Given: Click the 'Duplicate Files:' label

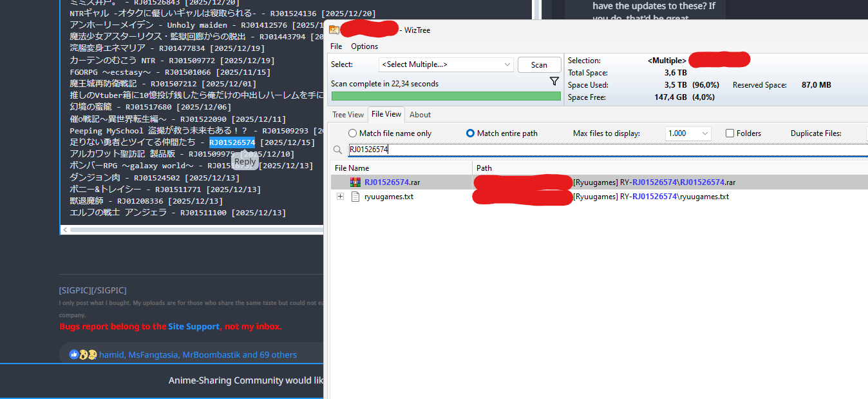Looking at the screenshot, I should (x=816, y=133).
